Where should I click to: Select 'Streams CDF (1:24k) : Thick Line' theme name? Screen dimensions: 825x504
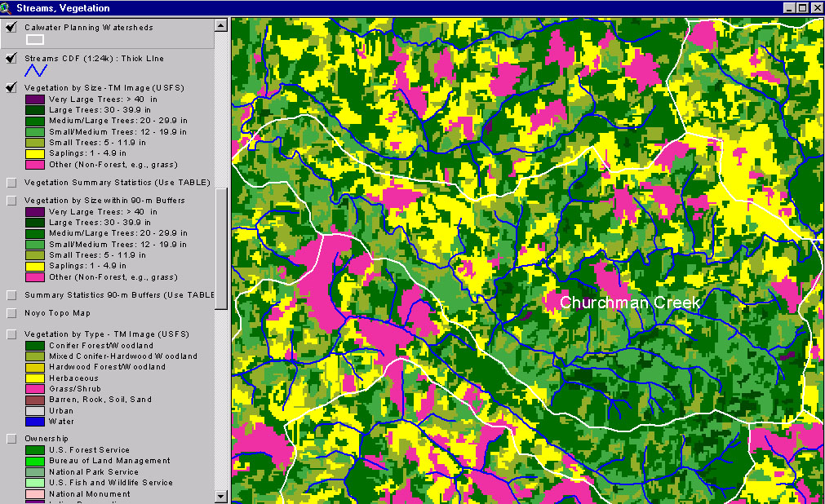click(94, 59)
